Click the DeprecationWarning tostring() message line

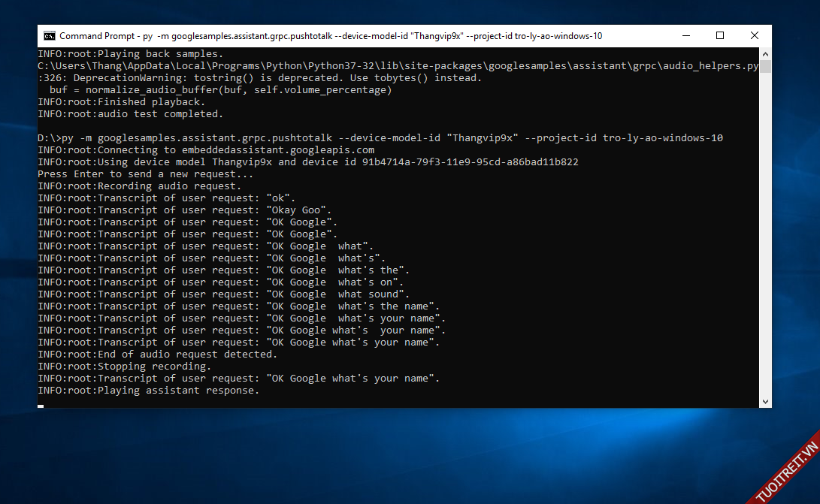click(x=259, y=78)
